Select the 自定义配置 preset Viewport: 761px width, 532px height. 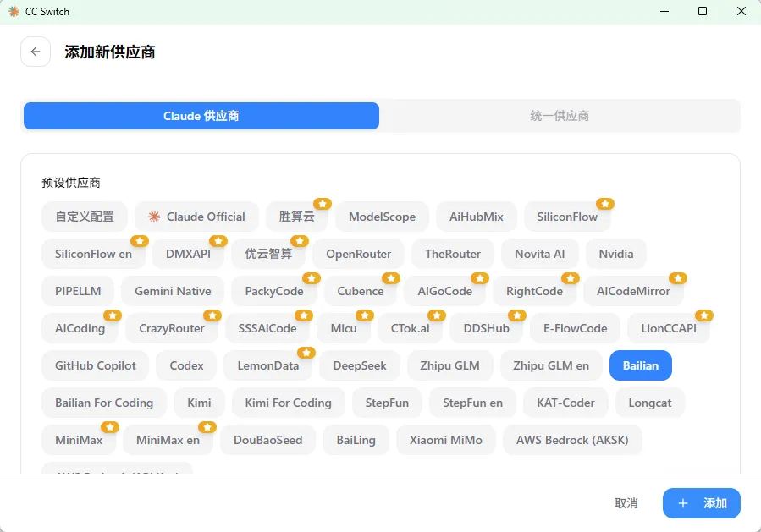pos(85,217)
